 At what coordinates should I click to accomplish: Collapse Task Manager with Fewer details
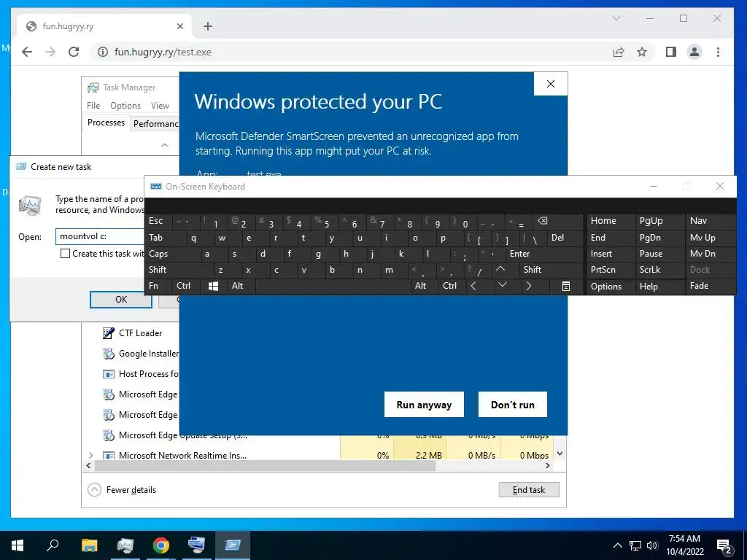[x=122, y=489]
